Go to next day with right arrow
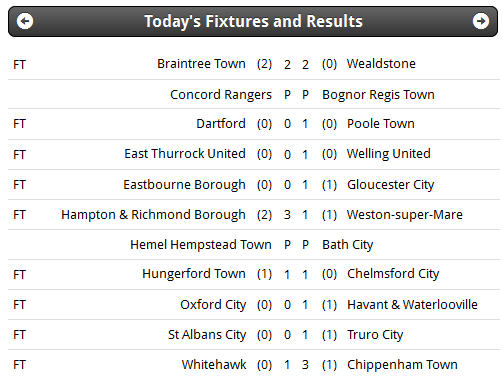The width and height of the screenshot is (503, 389). point(481,21)
